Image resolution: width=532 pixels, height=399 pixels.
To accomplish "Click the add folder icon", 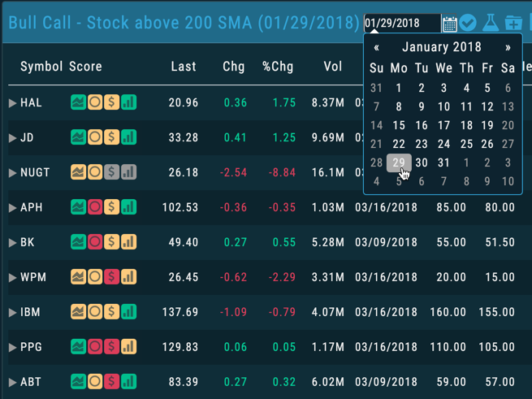I will pos(513,23).
